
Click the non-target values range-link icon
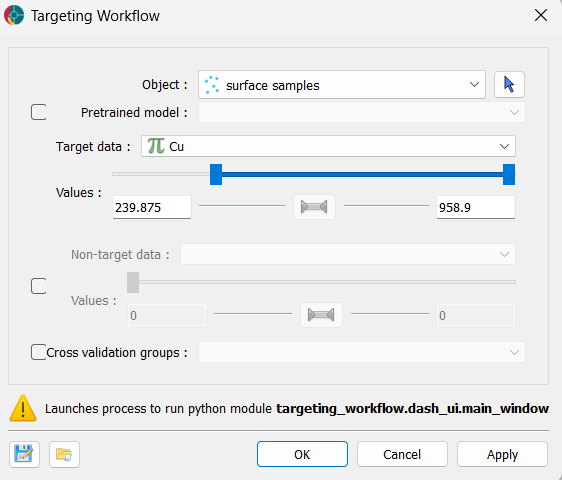321,315
